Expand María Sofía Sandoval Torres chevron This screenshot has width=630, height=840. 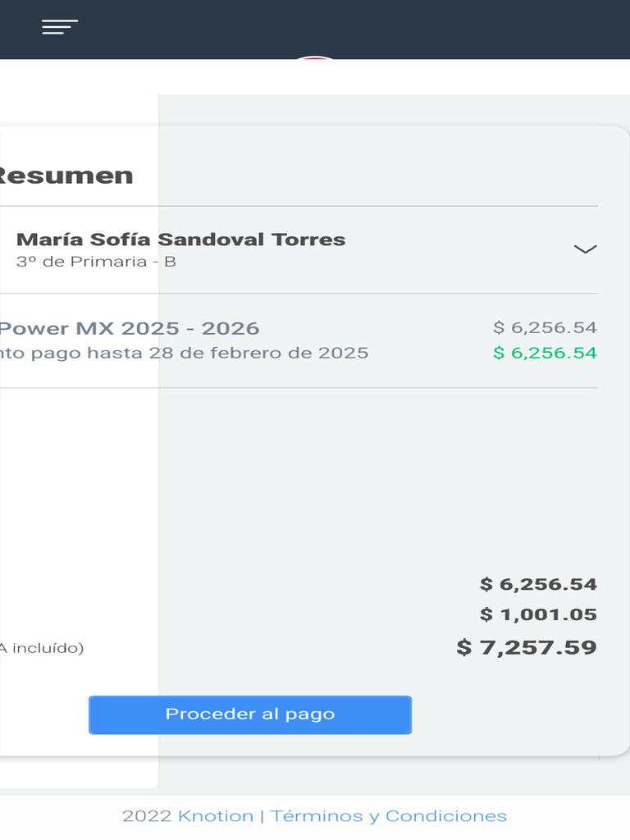tap(585, 249)
